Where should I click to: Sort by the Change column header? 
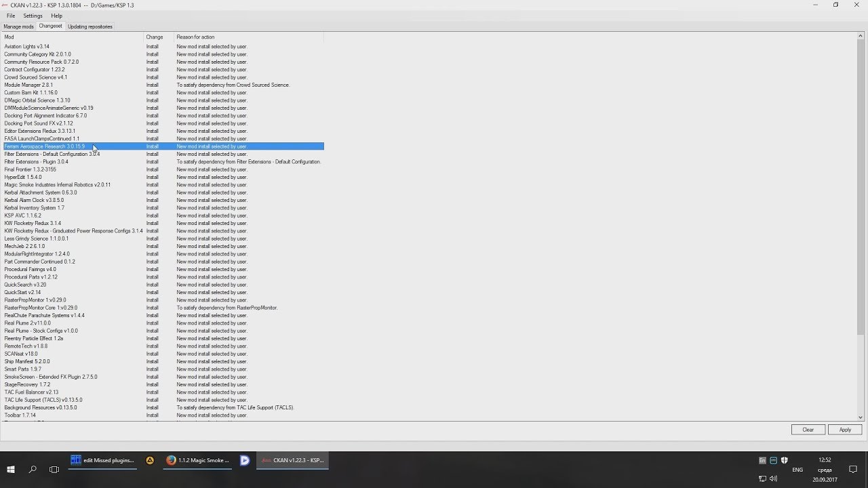tap(159, 37)
